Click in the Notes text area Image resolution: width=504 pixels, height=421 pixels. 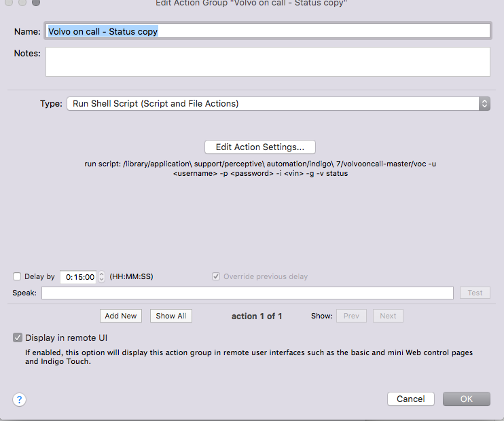point(268,62)
